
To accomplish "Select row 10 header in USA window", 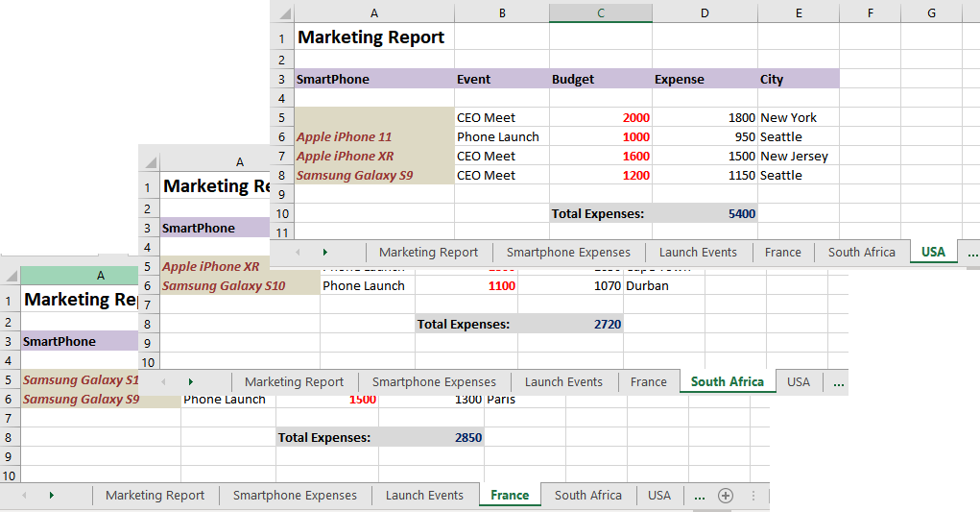I will click(x=282, y=214).
